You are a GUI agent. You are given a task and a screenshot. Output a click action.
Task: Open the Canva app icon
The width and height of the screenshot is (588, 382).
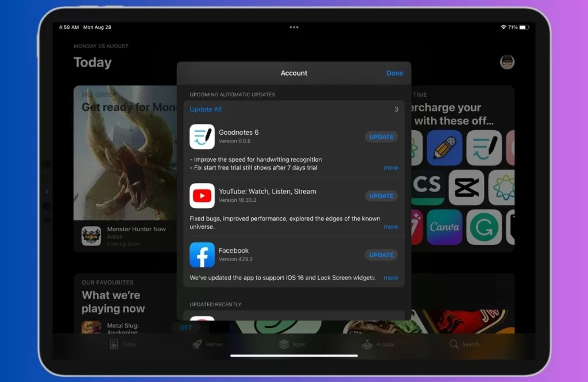click(444, 227)
